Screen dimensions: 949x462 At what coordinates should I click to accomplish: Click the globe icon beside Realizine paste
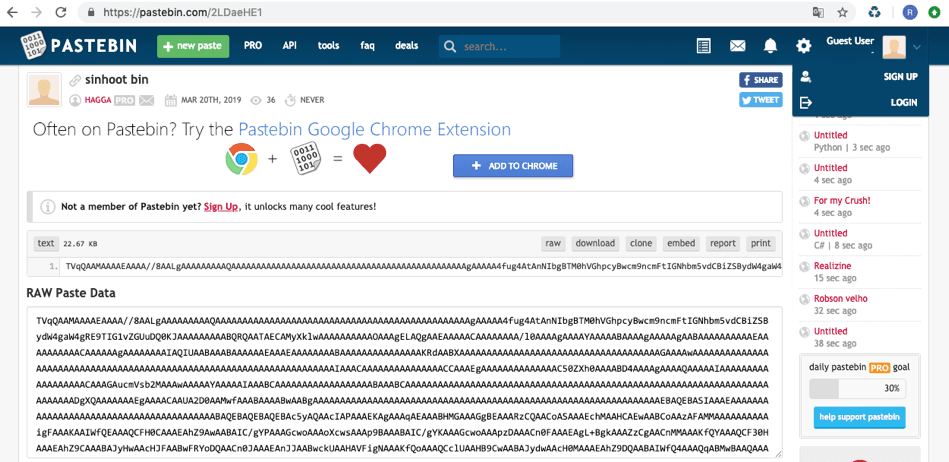point(804,266)
